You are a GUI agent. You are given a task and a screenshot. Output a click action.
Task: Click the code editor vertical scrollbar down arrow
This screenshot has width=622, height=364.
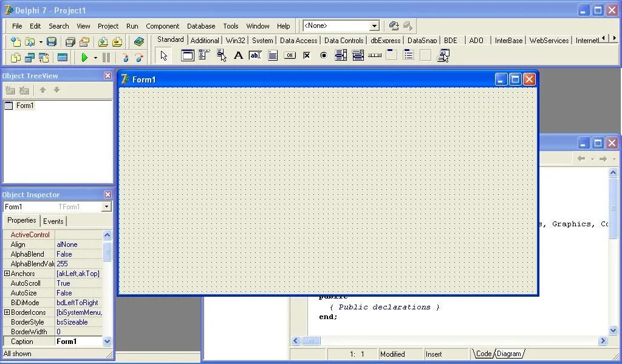613,331
